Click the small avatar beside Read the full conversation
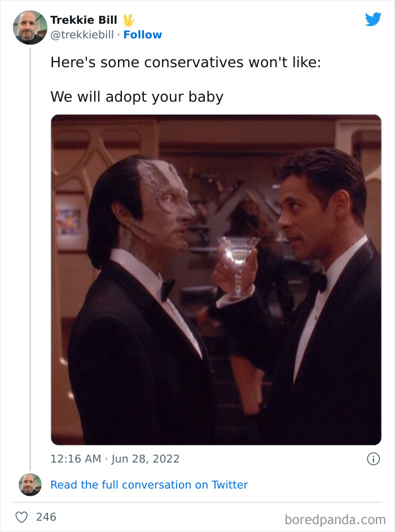This screenshot has height=532, width=395. [x=30, y=485]
